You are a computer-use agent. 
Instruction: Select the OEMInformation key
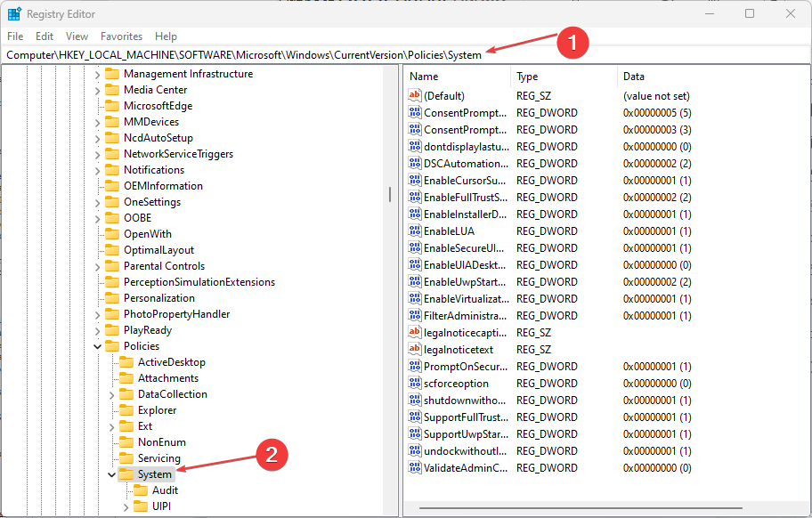point(163,186)
